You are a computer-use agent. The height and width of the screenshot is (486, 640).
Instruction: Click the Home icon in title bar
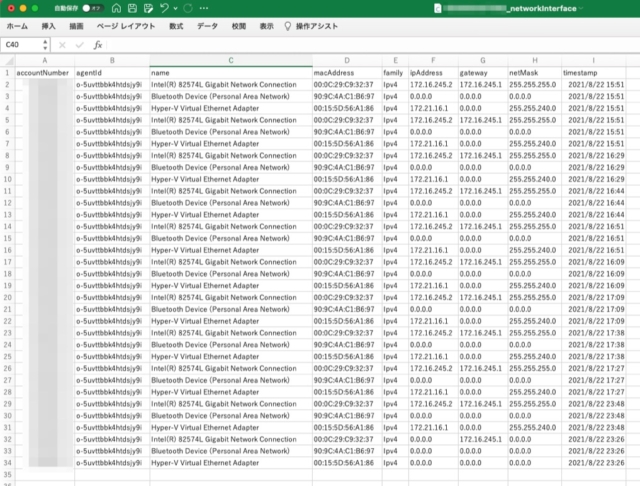116,8
